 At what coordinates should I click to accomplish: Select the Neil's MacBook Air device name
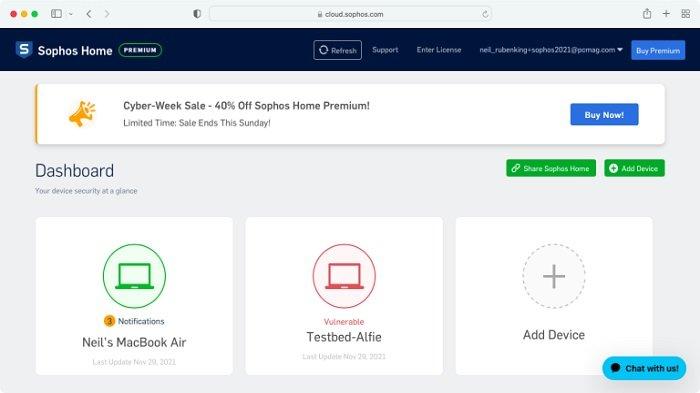(x=134, y=343)
